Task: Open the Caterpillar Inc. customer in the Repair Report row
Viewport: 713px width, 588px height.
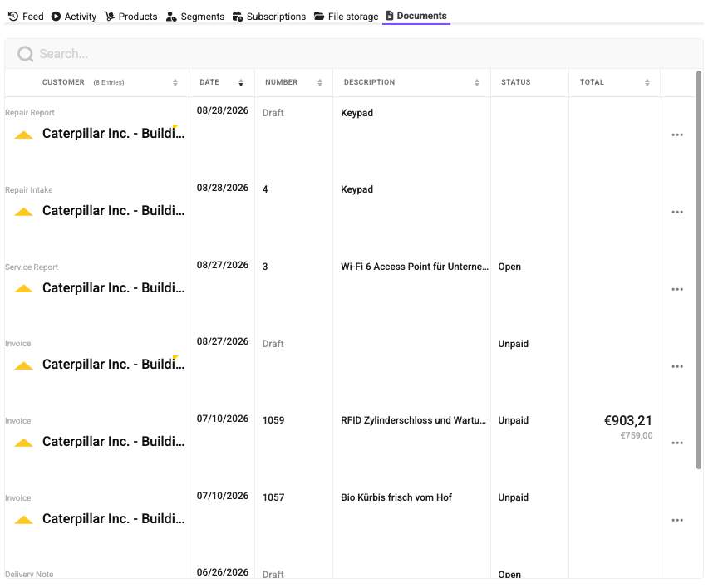Action: coord(113,134)
